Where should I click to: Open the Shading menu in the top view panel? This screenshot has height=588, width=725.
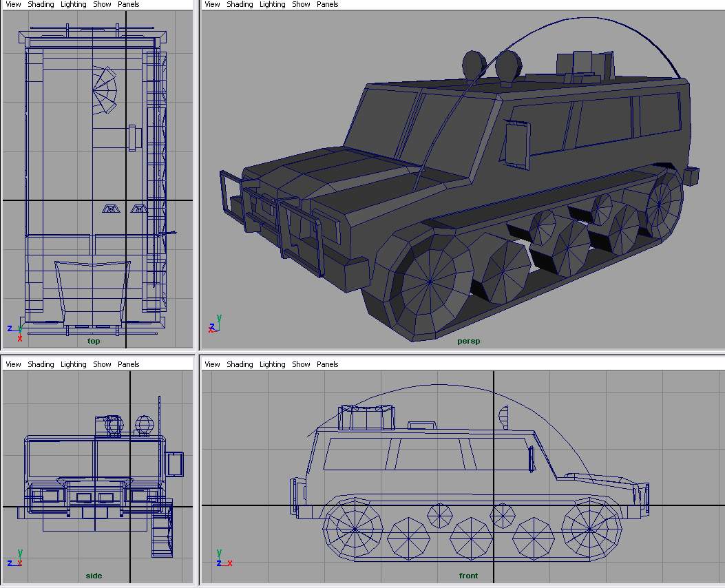click(x=41, y=4)
